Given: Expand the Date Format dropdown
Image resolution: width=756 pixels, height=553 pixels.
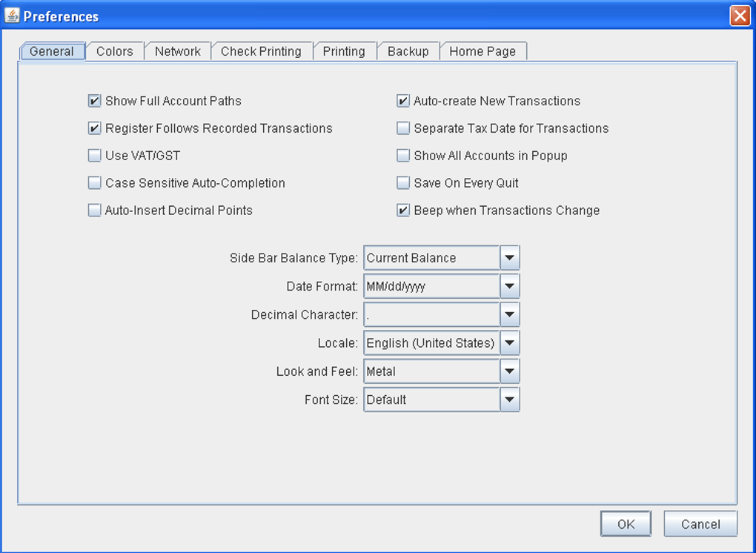Looking at the screenshot, I should click(509, 286).
